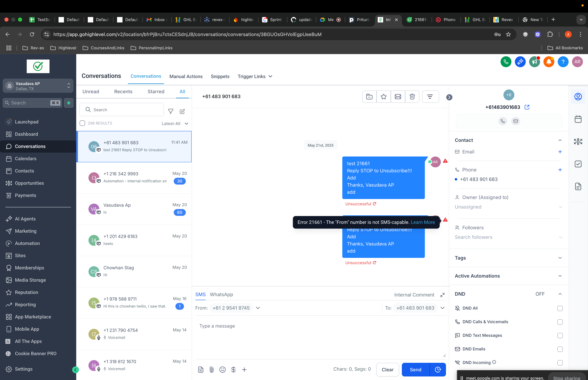The width and height of the screenshot is (588, 380).
Task: Minimize composer with collapse arrows icon
Action: tap(442, 295)
